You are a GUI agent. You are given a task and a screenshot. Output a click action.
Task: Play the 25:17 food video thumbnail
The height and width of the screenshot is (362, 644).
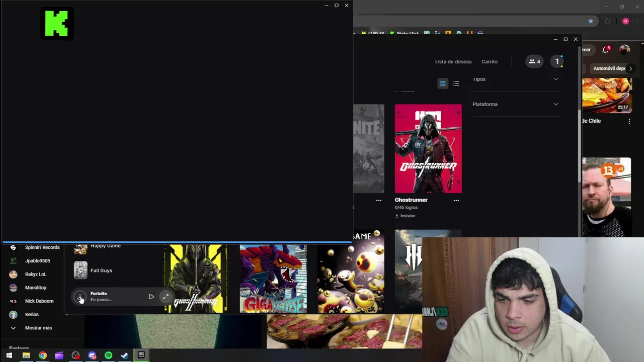click(x=606, y=95)
